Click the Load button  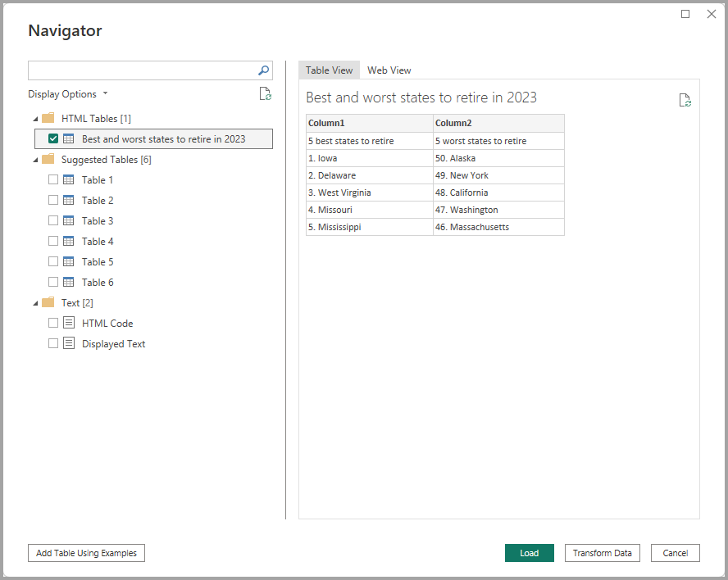pyautogui.click(x=529, y=553)
